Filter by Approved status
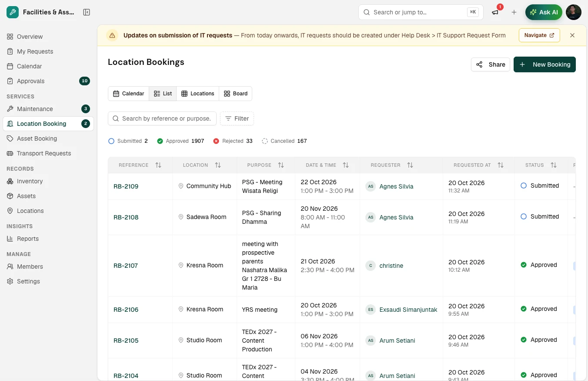The width and height of the screenshot is (588, 381). tap(180, 141)
